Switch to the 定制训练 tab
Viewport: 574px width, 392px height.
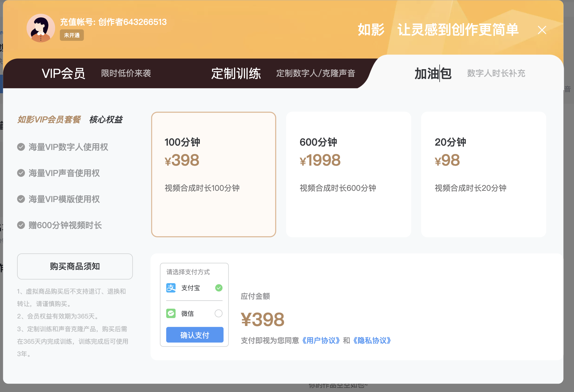point(236,74)
